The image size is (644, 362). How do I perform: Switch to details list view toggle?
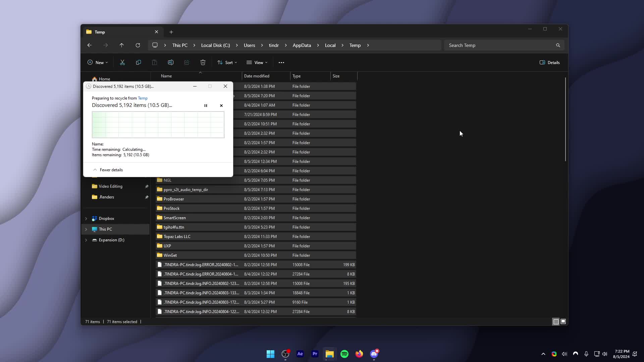(556, 321)
